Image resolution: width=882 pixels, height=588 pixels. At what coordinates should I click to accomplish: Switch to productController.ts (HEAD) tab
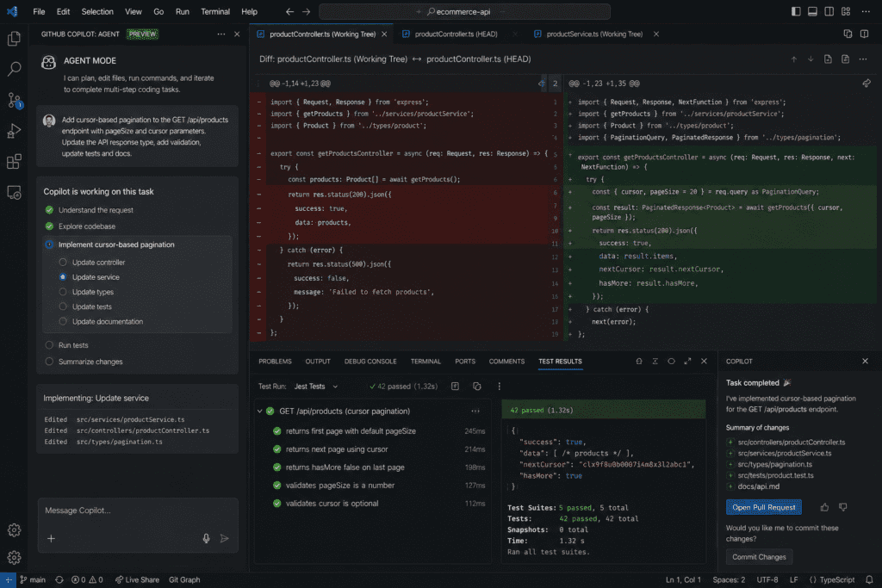pyautogui.click(x=456, y=34)
